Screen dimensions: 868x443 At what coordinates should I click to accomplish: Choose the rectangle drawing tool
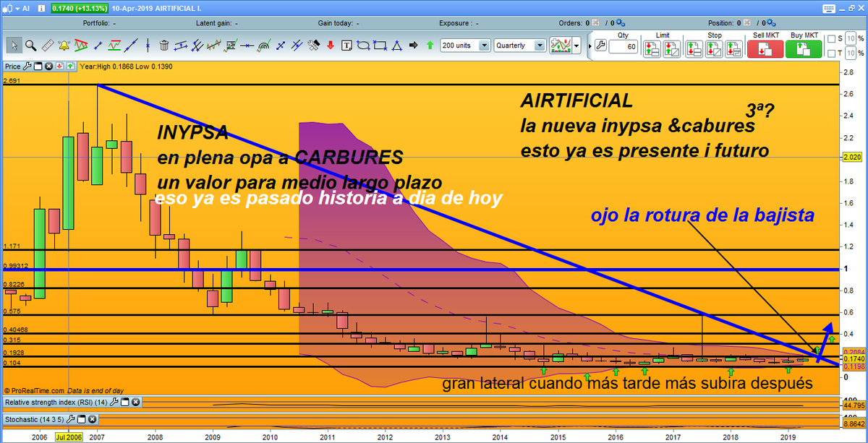(380, 46)
